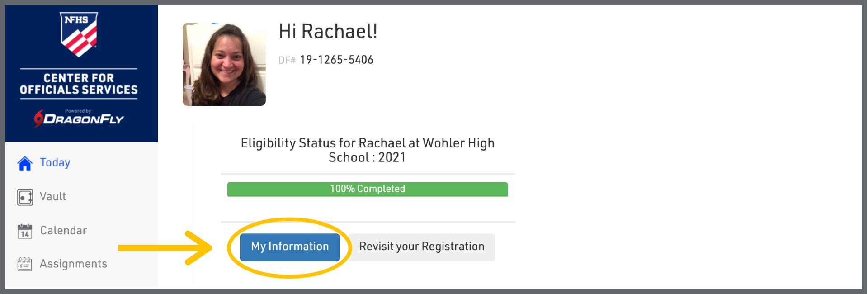Viewport: 868px width, 294px height.
Task: Click Revisit your Registration button
Action: [422, 247]
